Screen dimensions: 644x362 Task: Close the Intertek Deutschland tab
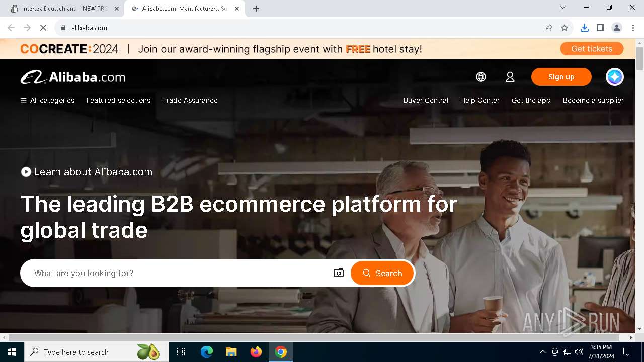(x=117, y=9)
